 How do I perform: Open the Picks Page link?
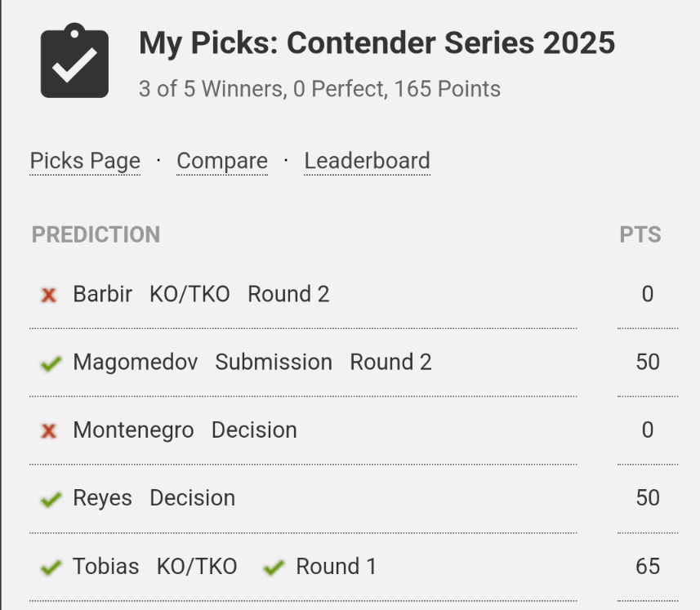pyautogui.click(x=85, y=162)
